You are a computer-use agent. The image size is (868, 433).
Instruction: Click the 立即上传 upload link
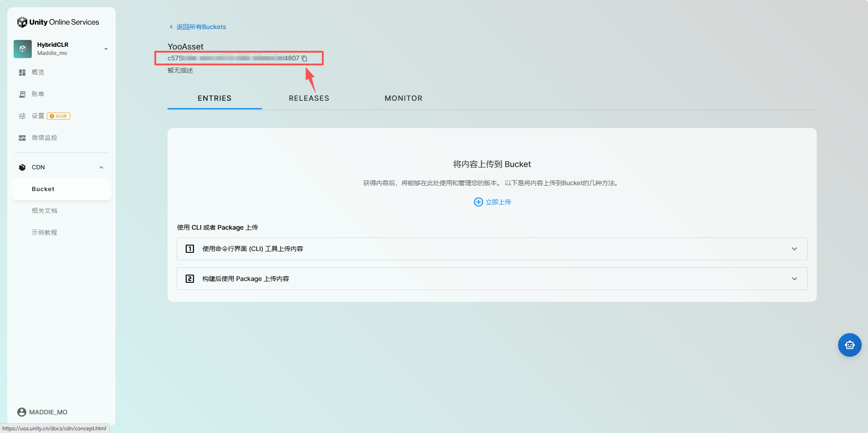click(x=498, y=202)
